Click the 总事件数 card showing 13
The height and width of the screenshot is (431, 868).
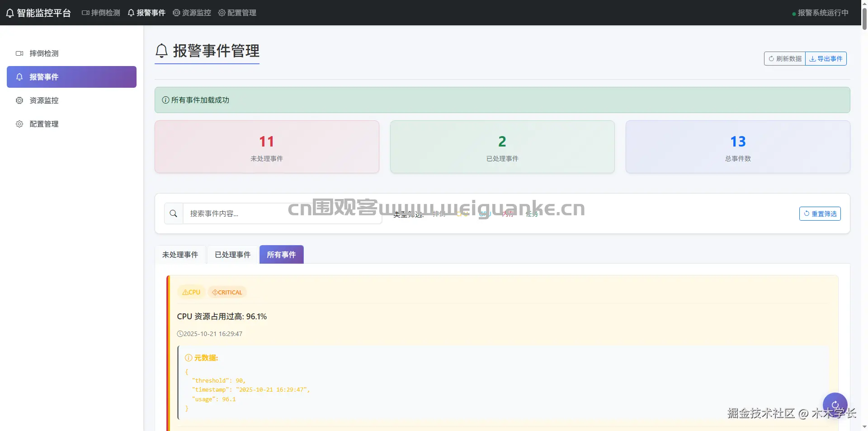[738, 147]
